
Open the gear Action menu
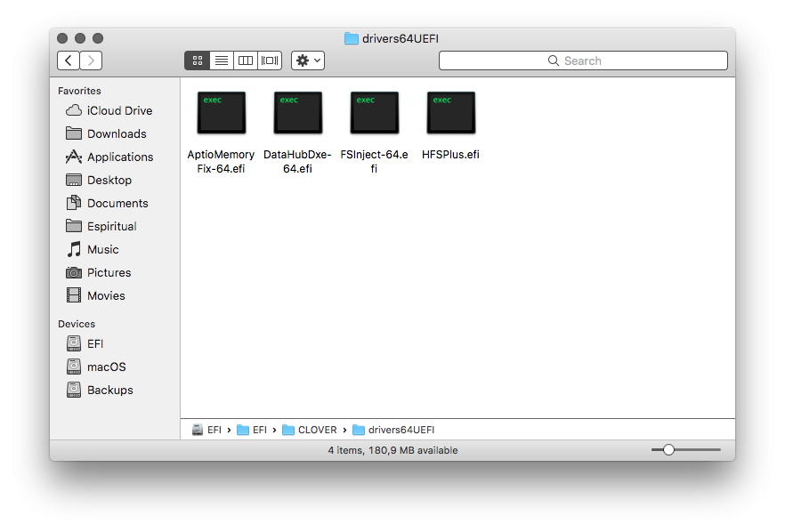308,60
